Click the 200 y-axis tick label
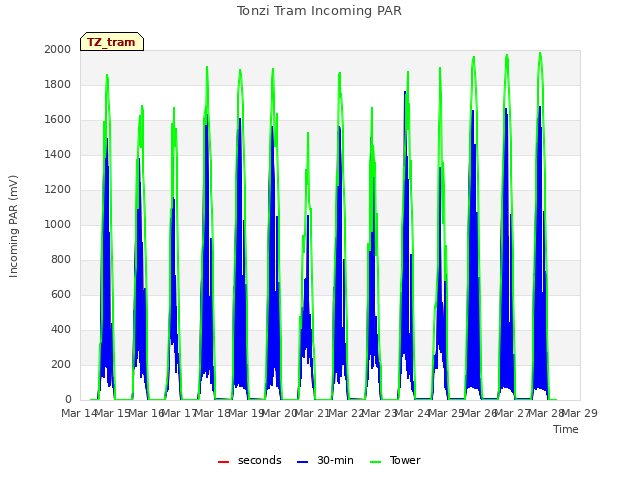 pyautogui.click(x=61, y=364)
